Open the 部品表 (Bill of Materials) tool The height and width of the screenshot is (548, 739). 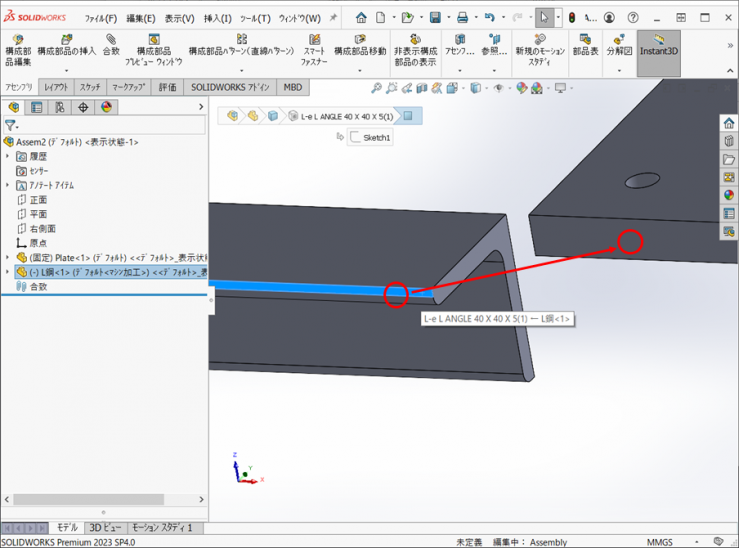[x=585, y=45]
